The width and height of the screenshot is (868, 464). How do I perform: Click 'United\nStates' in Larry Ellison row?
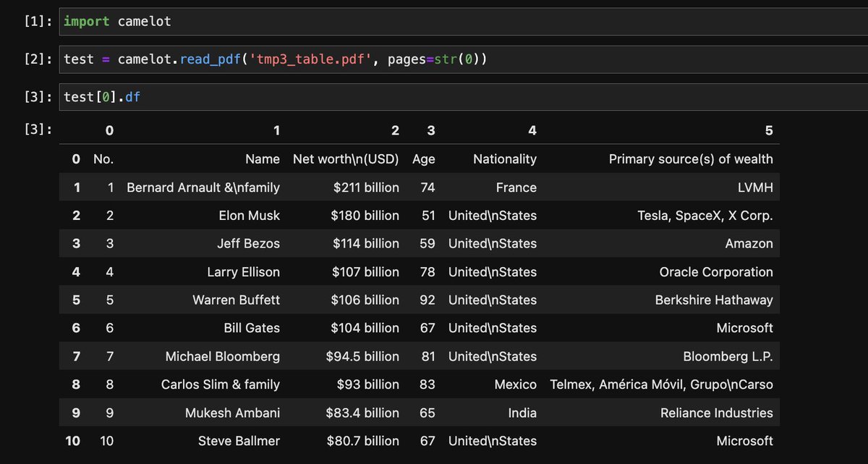point(493,272)
